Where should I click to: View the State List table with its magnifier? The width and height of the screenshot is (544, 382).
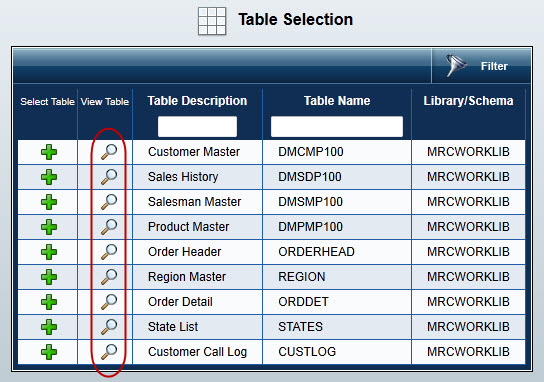point(109,327)
